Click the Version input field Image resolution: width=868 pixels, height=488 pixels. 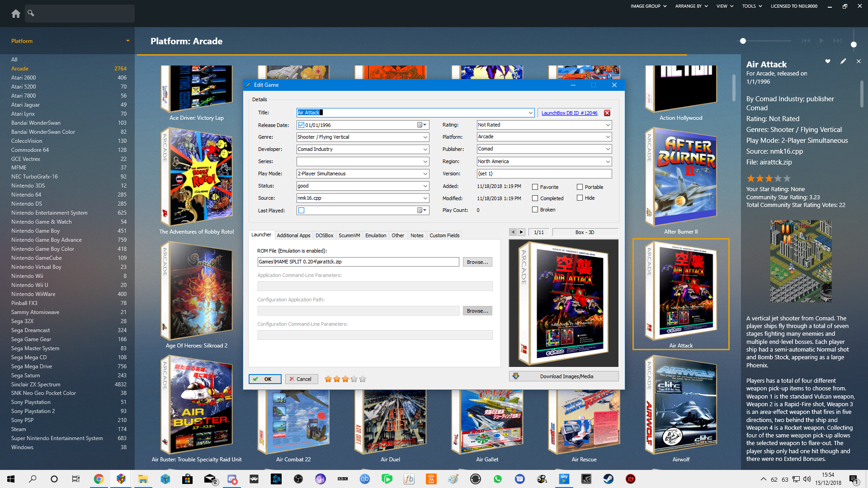click(544, 174)
